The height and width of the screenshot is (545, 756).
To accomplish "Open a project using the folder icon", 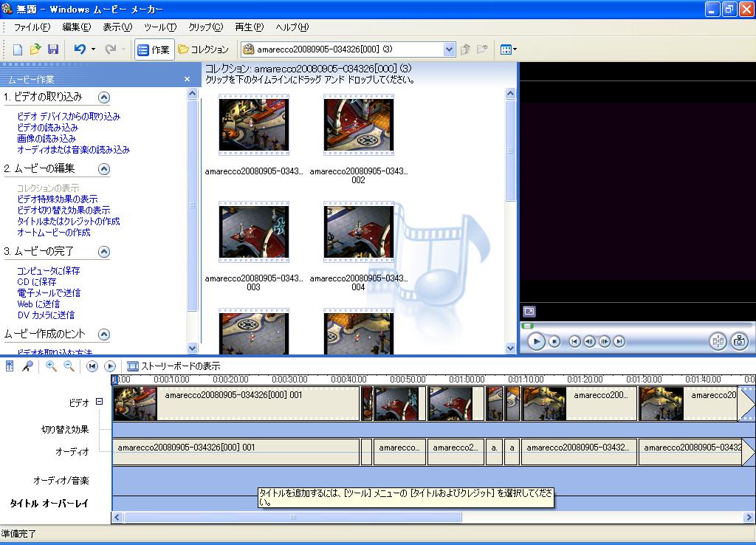I will click(x=35, y=49).
